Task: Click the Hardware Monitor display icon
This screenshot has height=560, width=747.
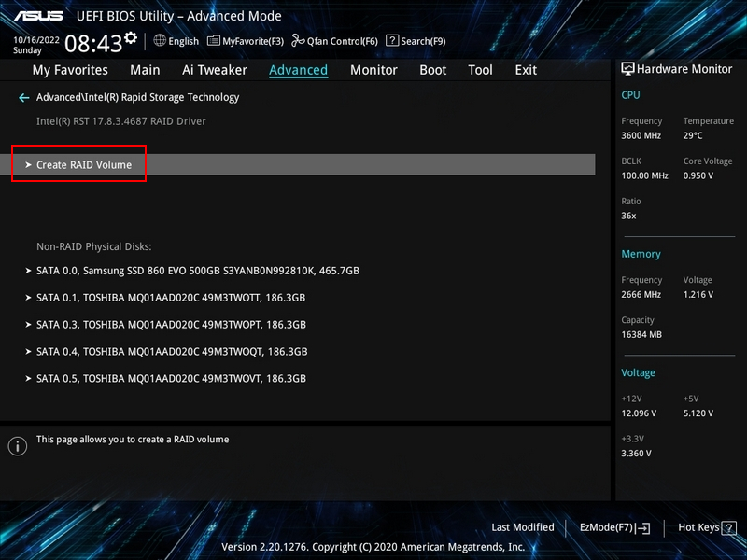Action: tap(627, 69)
